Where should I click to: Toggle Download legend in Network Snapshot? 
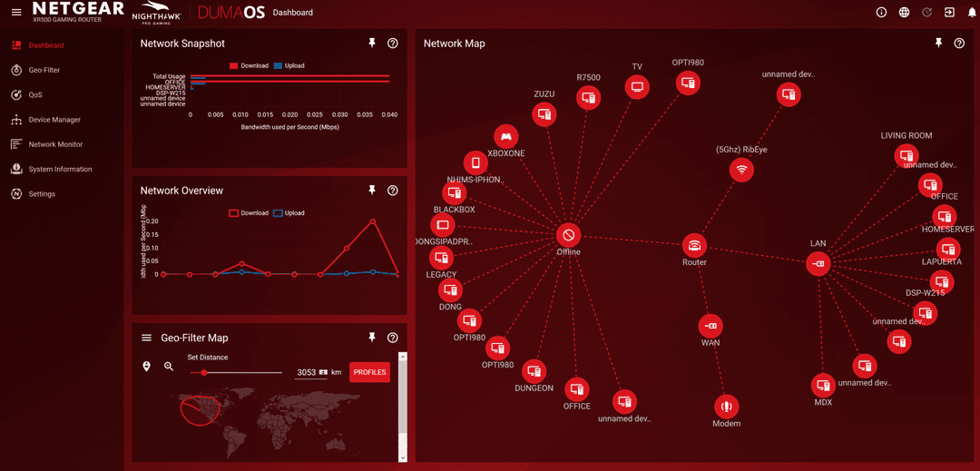click(249, 65)
